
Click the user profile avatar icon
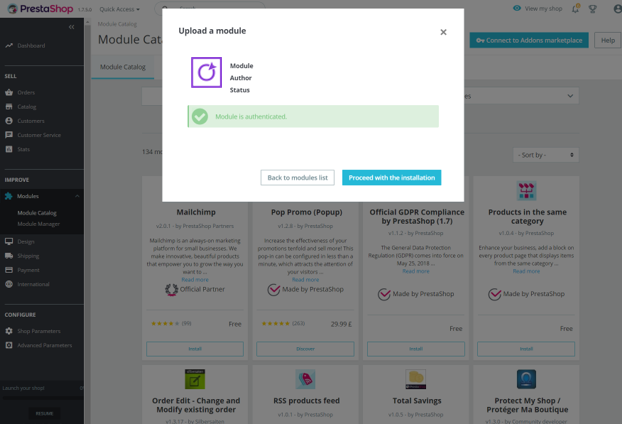pos(617,9)
